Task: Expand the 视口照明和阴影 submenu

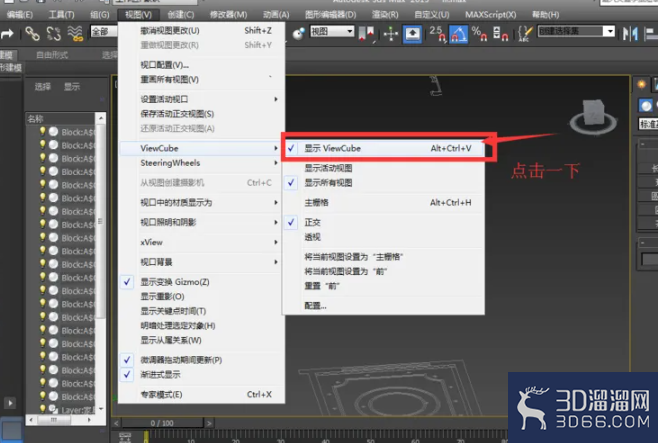Action: pyautogui.click(x=201, y=222)
